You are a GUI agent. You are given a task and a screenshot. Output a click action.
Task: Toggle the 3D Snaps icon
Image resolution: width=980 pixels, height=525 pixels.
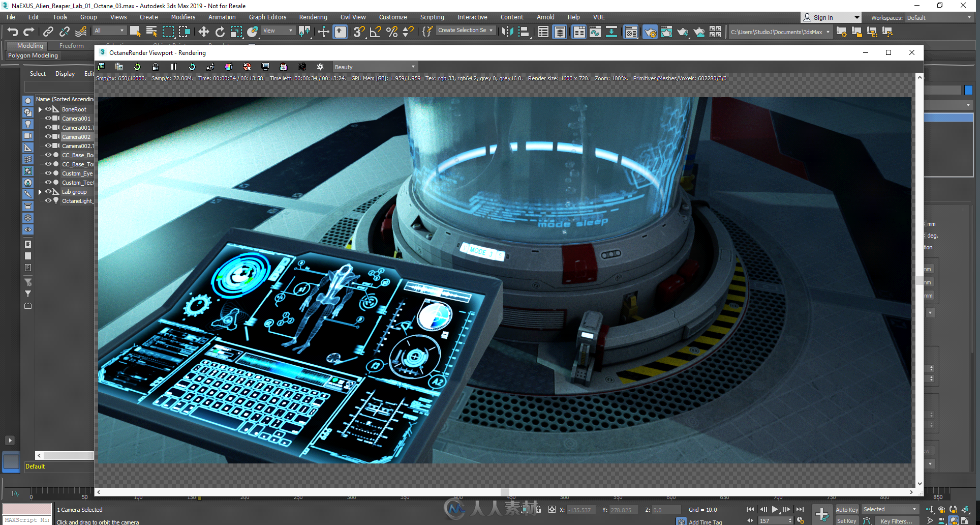click(x=359, y=32)
